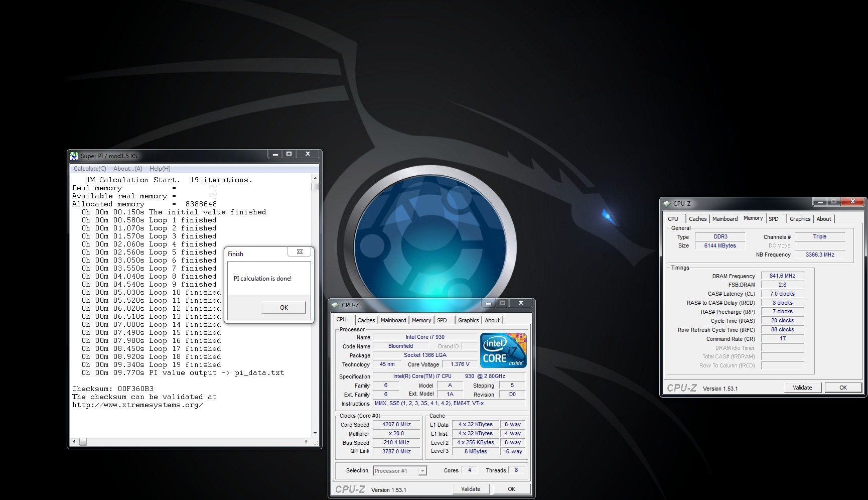Click Super PI horizontal scrollbar left arrow

tap(74, 441)
